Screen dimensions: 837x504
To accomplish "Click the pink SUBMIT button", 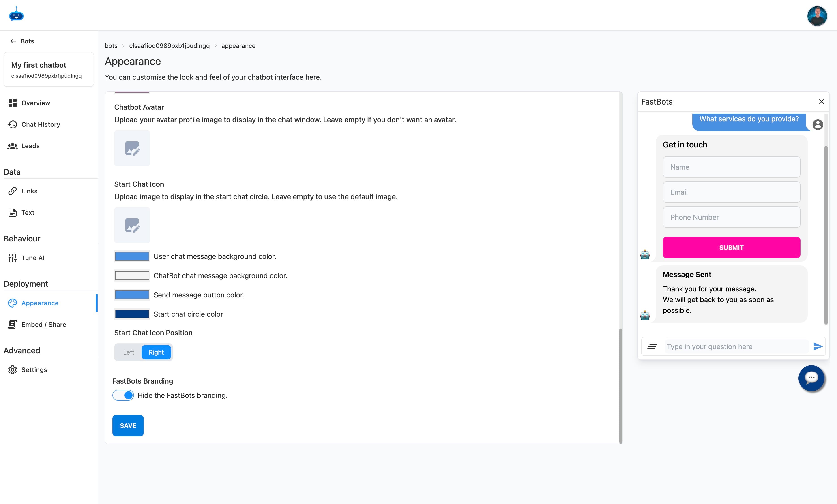I will coord(731,248).
